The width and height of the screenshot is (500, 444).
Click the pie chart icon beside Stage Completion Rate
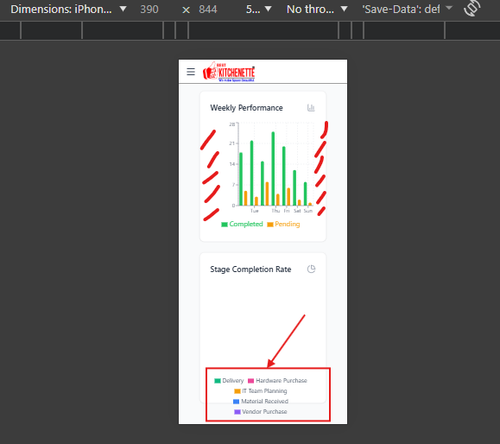click(311, 269)
